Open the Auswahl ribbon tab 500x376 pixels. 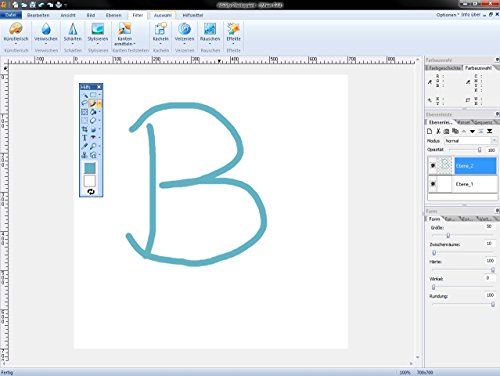click(x=163, y=15)
